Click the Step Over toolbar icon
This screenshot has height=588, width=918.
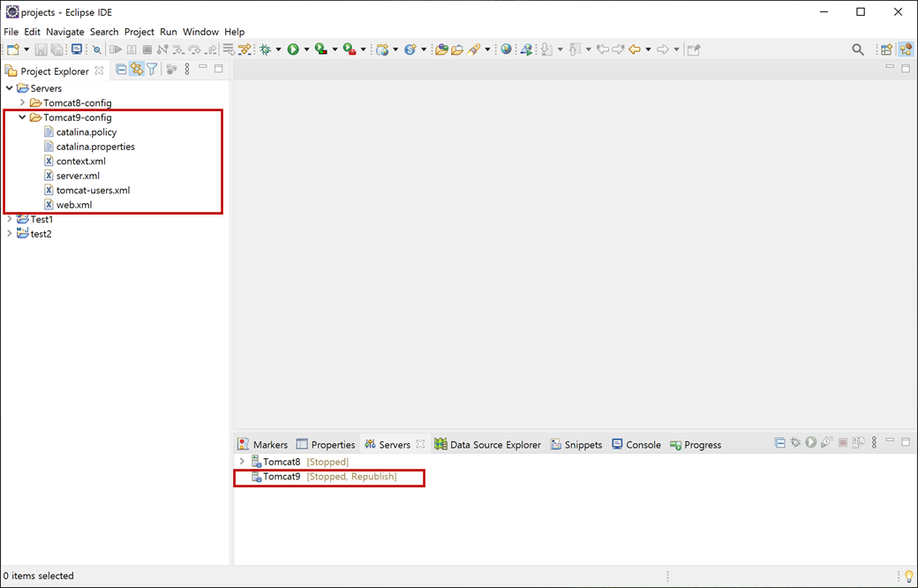point(194,49)
